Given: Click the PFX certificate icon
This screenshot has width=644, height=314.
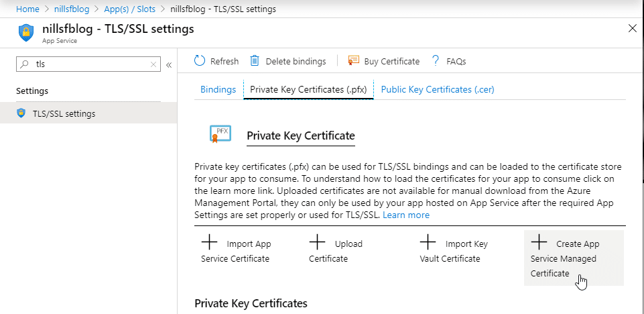Looking at the screenshot, I should (220, 134).
